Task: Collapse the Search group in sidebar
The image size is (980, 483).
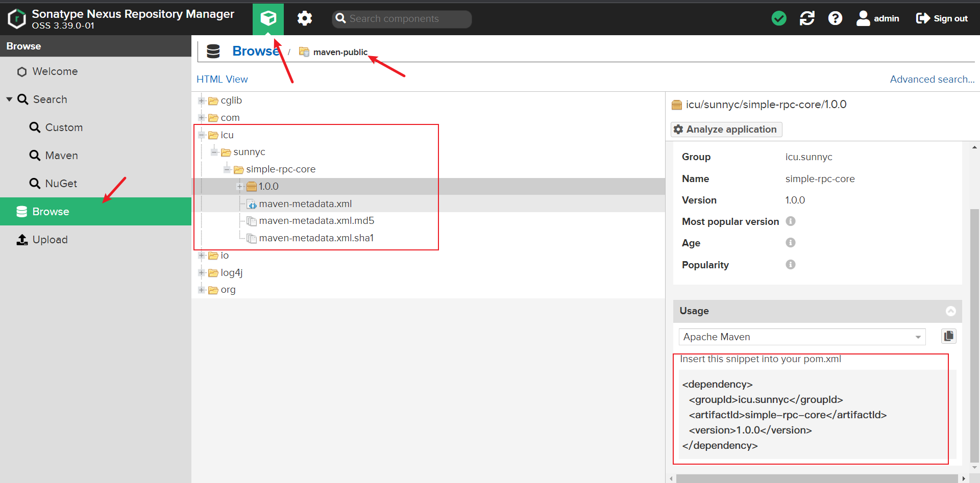Action: point(9,99)
